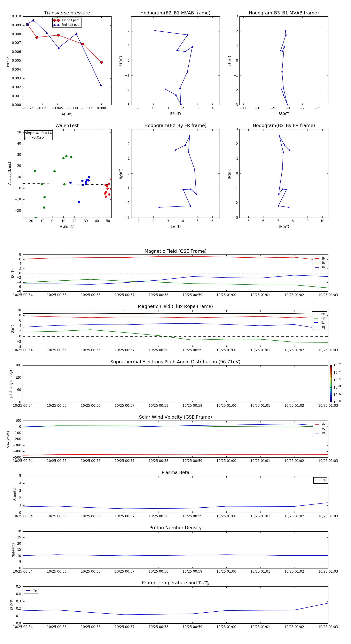The image size is (351, 644).
Task: Select the Bz' entry in Flux Rope legend
Action: coord(320,323)
